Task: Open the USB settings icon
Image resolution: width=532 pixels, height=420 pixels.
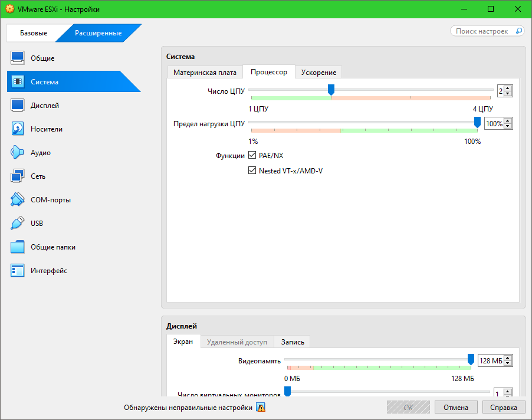Action: pos(18,224)
